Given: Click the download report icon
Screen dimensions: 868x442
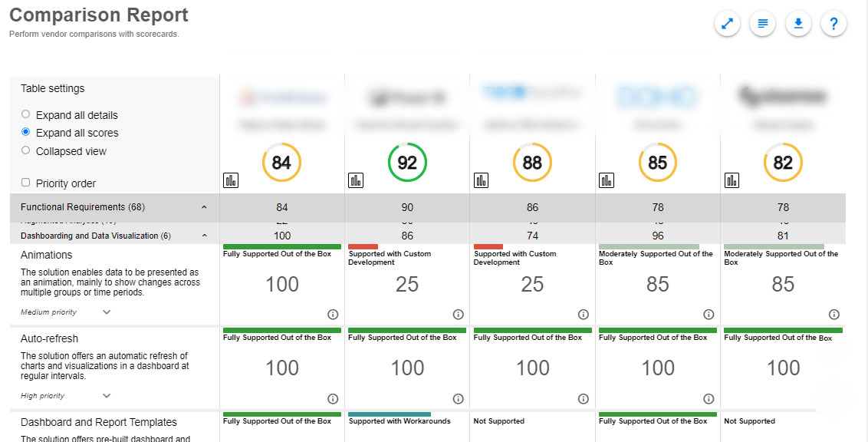Looking at the screenshot, I should click(x=798, y=24).
